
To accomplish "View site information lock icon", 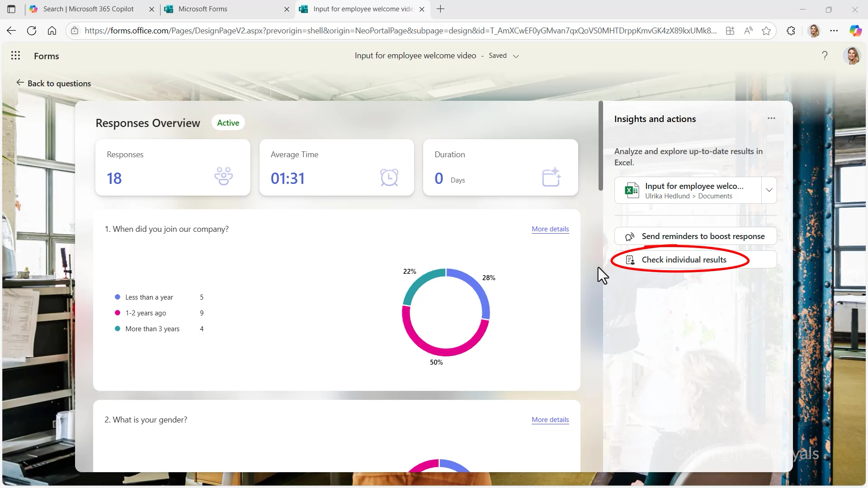I will [x=75, y=31].
